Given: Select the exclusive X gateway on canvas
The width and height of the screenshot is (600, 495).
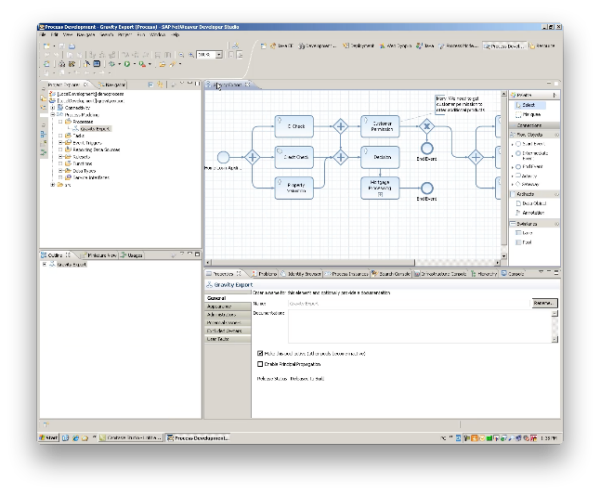Looking at the screenshot, I should 427,126.
